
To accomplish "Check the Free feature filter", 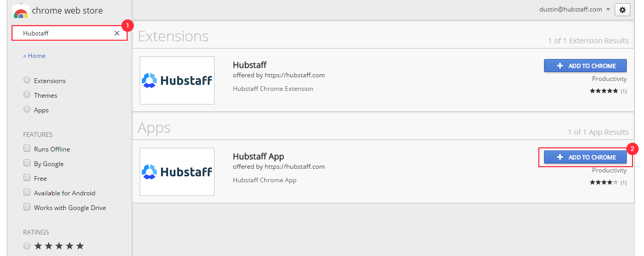I will coord(27,178).
